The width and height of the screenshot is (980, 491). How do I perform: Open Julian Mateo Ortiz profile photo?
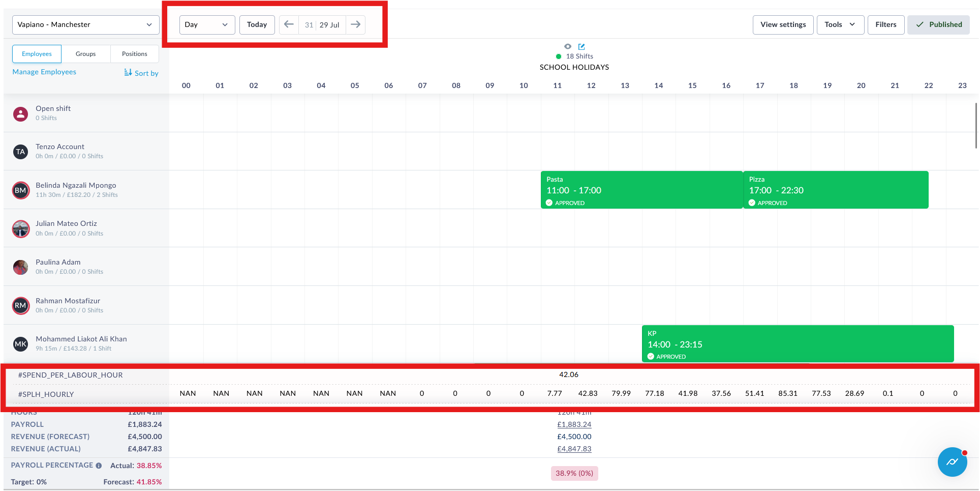(20, 229)
